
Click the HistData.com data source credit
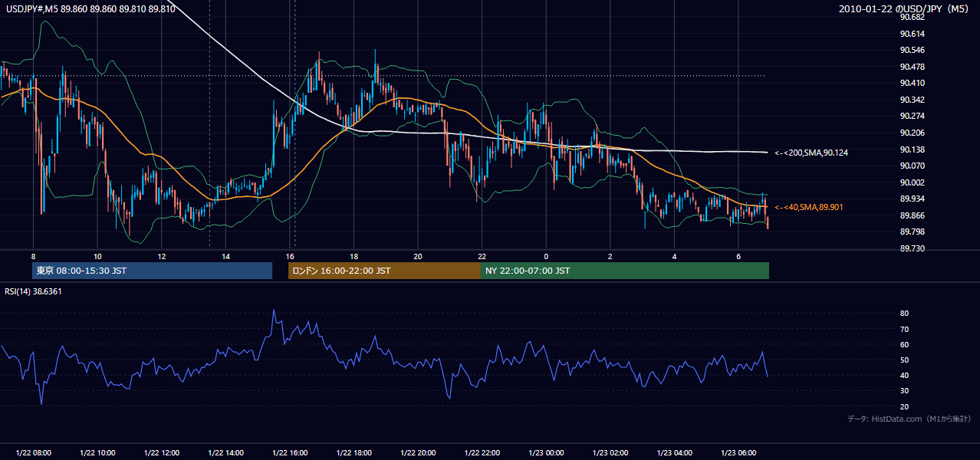(909, 419)
